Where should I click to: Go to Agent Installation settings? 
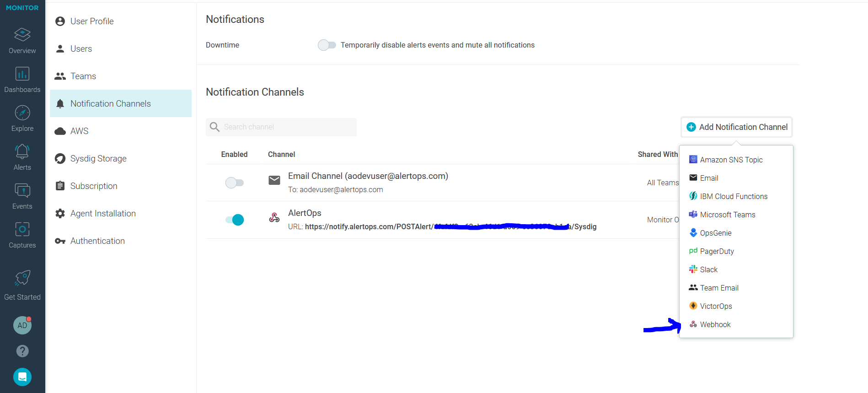[102, 214]
